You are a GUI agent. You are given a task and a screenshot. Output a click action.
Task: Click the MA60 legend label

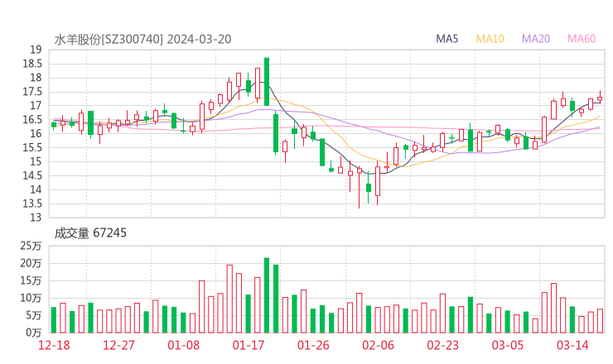click(x=582, y=39)
